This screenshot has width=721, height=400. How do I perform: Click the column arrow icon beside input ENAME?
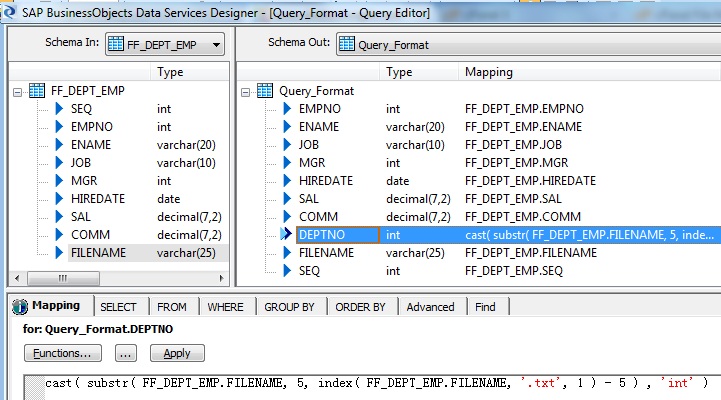pyautogui.click(x=59, y=144)
